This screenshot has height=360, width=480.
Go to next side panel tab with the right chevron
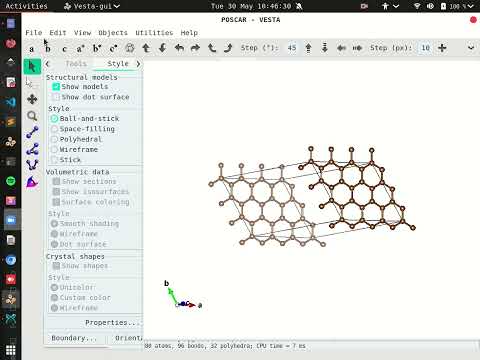138,64
